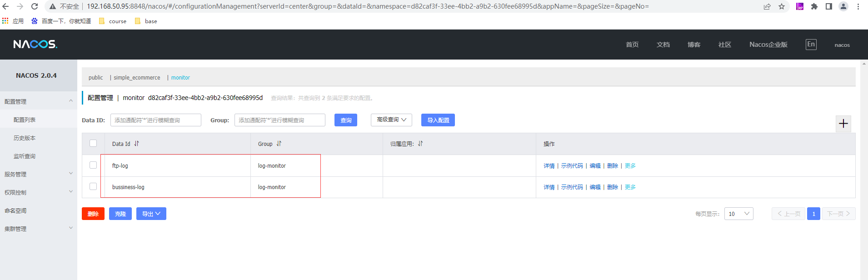Open Nacos企业版 in top navigation
Image resolution: width=868 pixels, height=280 pixels.
(768, 45)
